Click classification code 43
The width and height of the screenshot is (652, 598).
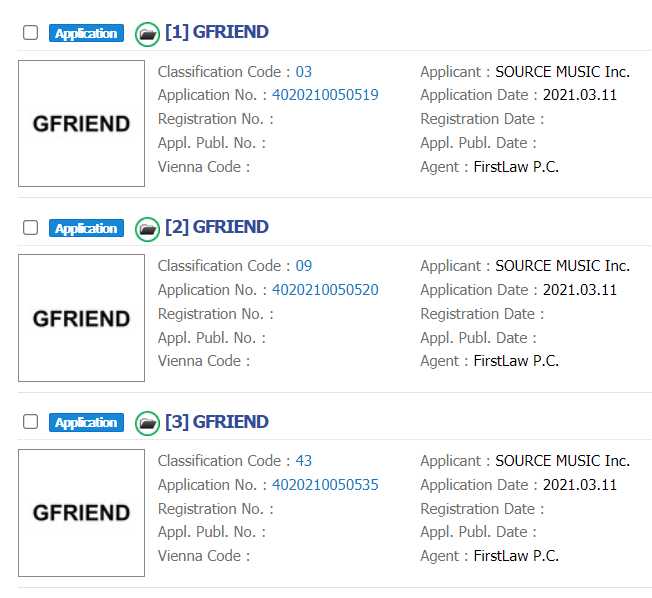click(304, 461)
